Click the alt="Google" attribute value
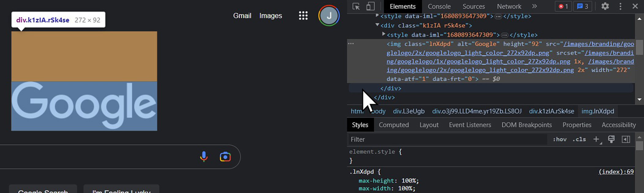This screenshot has width=644, height=193. 485,44
